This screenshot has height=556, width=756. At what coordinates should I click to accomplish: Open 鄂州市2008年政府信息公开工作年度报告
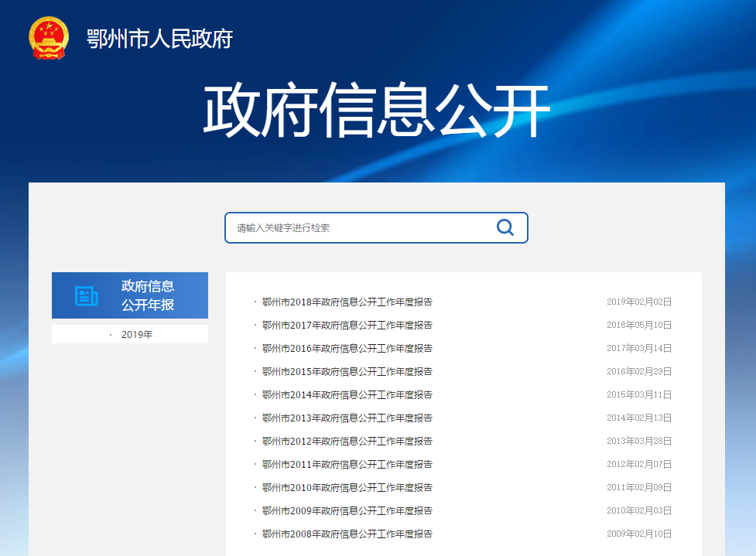pos(347,534)
